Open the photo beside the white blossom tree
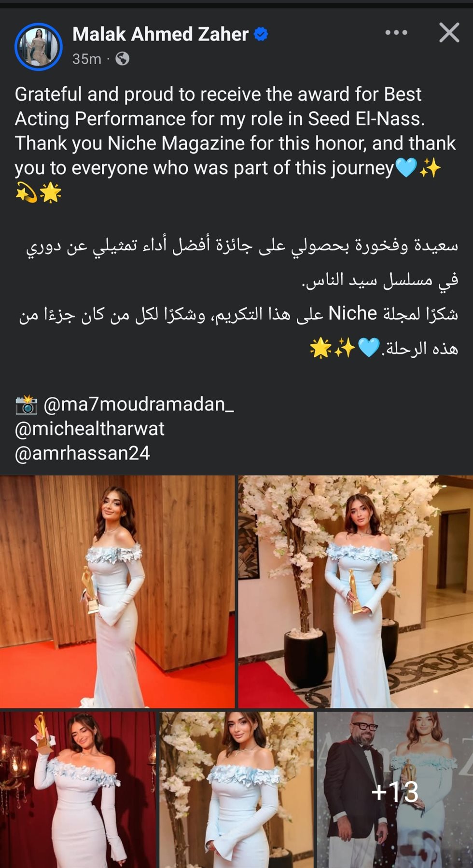Viewport: 473px width, 868px height. 356,592
